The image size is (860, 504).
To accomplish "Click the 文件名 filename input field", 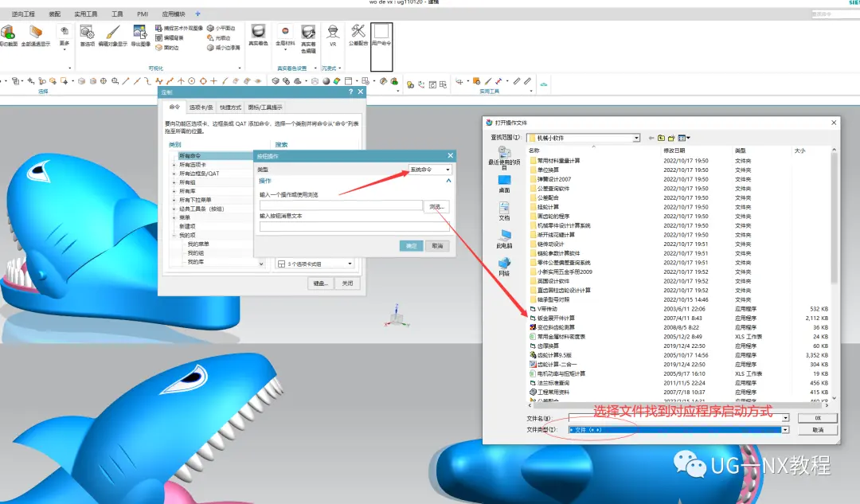I will (x=675, y=418).
